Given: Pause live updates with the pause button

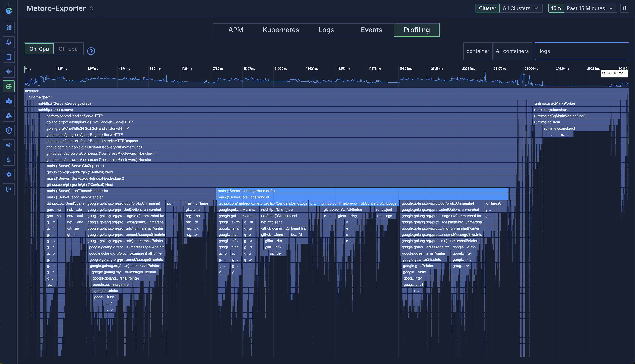Looking at the screenshot, I should [x=625, y=8].
